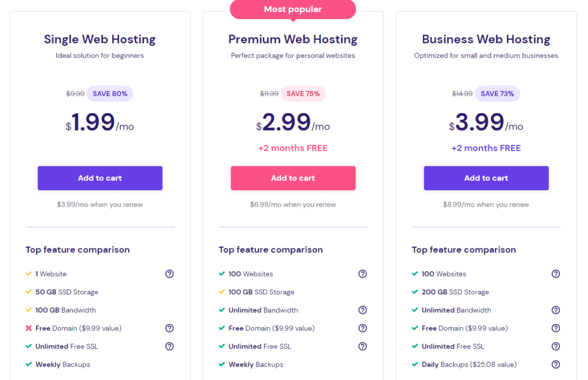
Task: Open help icon for Business Unlimited Bandwidth
Action: (556, 310)
